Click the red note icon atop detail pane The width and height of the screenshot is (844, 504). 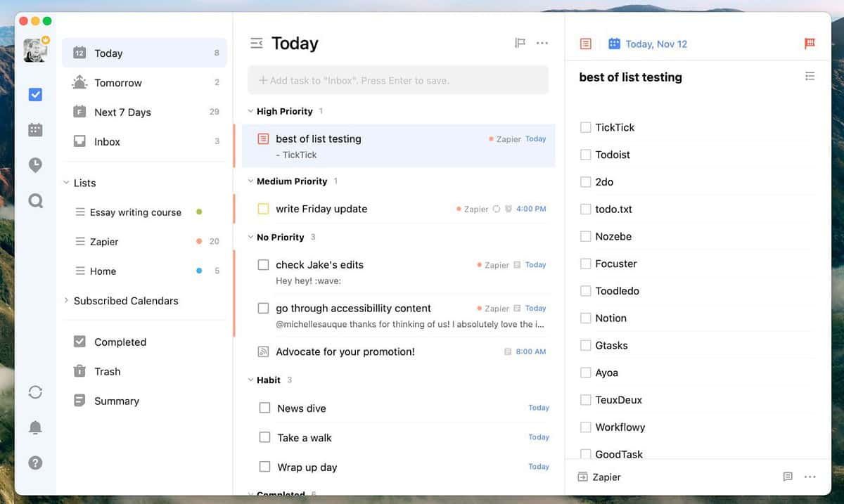click(x=585, y=44)
